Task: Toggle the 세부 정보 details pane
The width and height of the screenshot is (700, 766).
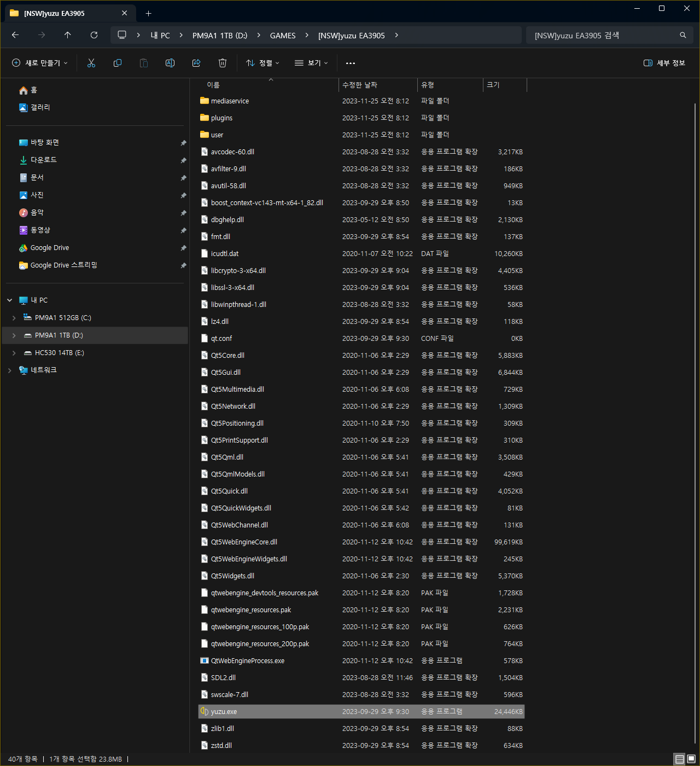Action: 664,63
